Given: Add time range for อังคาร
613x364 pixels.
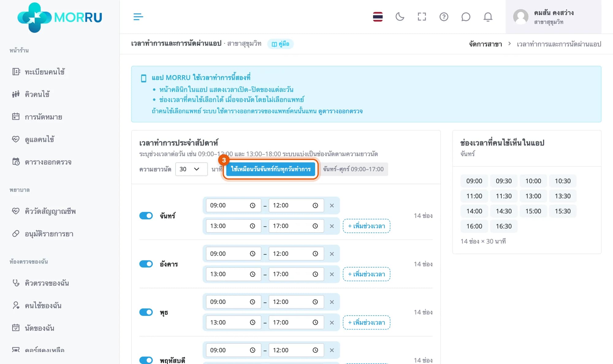Looking at the screenshot, I should [x=366, y=274].
